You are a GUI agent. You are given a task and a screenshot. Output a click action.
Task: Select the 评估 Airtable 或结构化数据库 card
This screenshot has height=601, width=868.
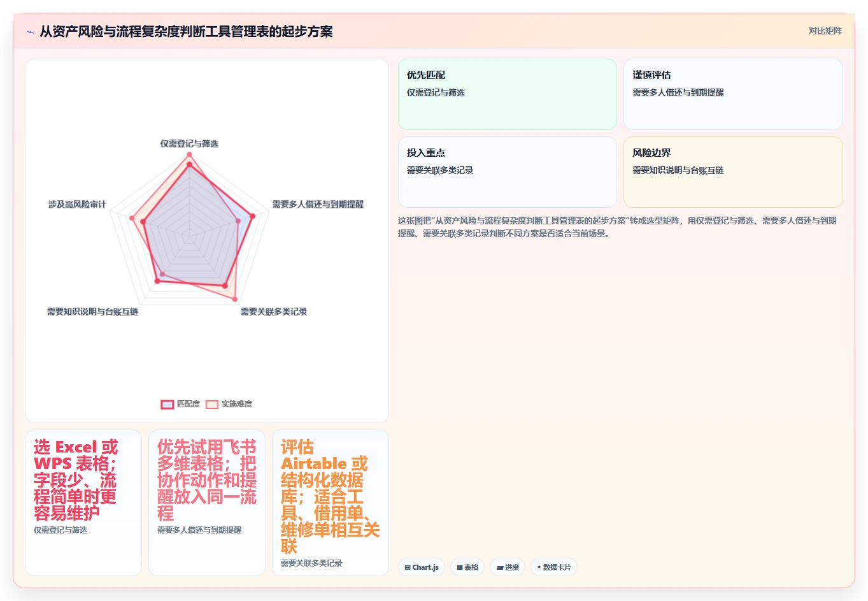pyautogui.click(x=331, y=503)
